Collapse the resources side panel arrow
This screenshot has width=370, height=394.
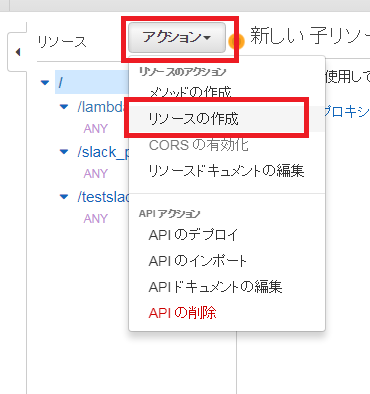coord(18,52)
